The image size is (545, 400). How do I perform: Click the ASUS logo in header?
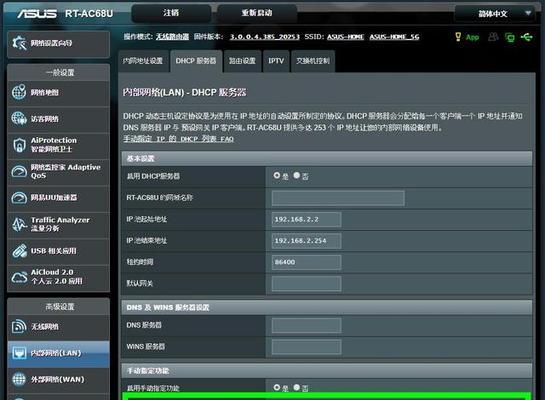click(37, 14)
